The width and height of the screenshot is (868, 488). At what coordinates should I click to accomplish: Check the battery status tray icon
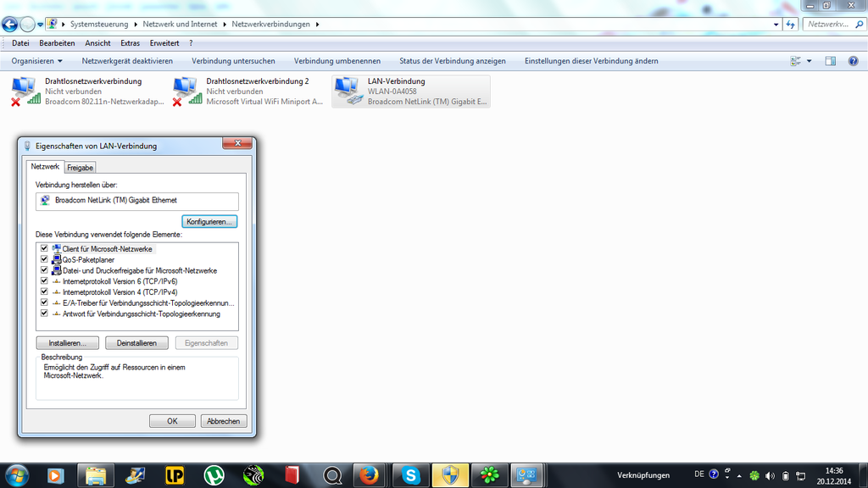tap(786, 475)
